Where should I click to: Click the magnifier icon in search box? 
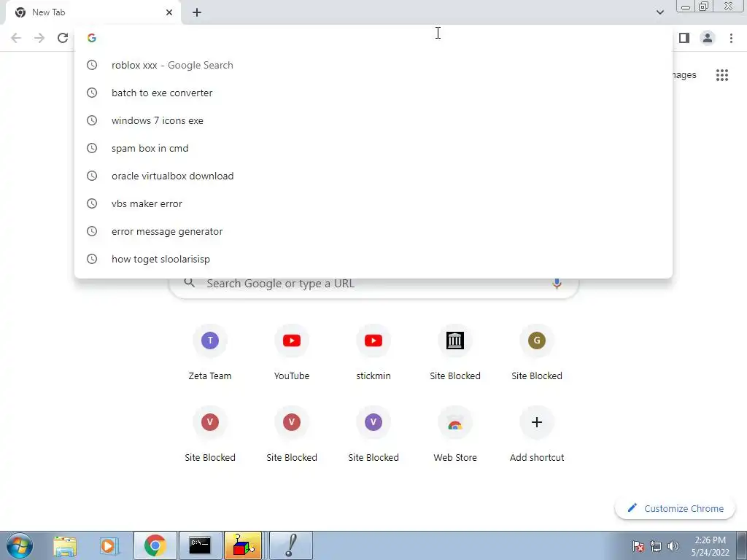pyautogui.click(x=190, y=283)
